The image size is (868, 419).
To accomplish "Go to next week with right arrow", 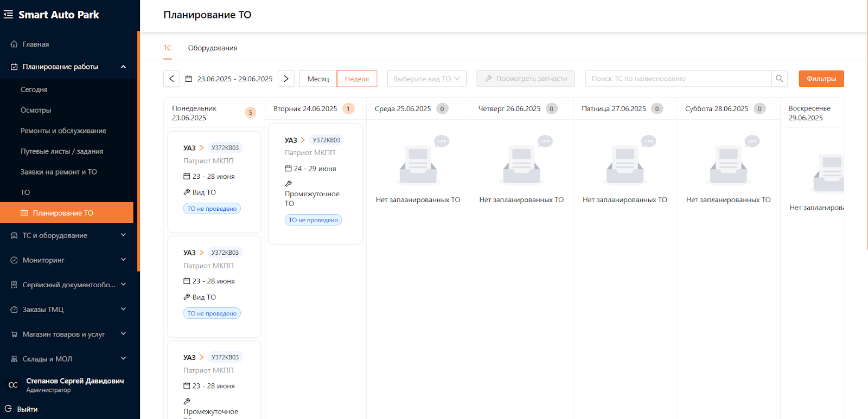I will click(286, 79).
